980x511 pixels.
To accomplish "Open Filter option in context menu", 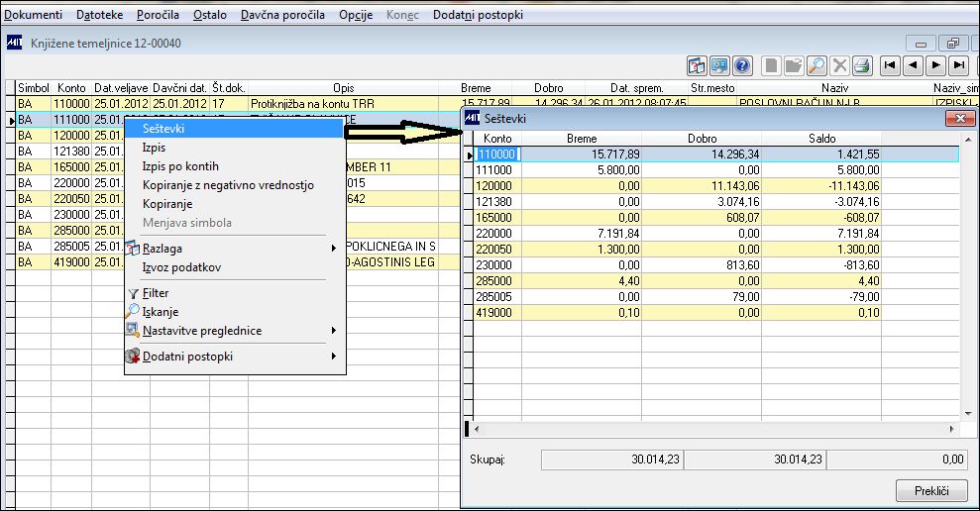I will coord(156,293).
